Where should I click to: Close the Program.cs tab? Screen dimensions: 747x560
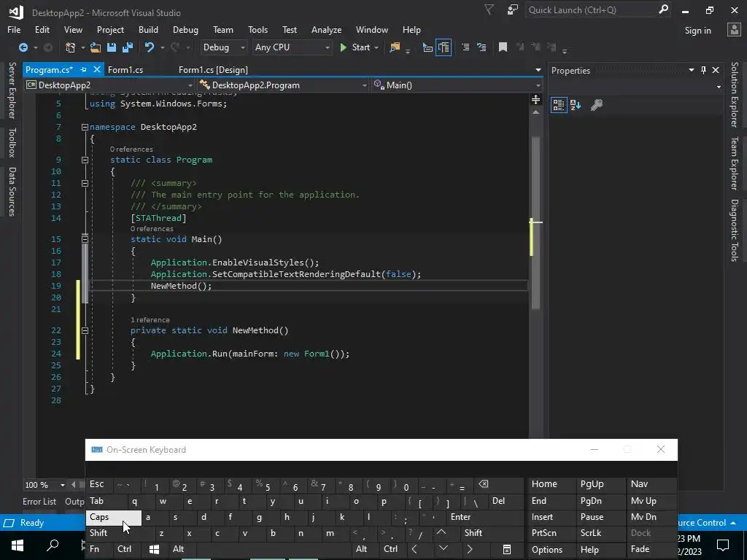pyautogui.click(x=97, y=69)
